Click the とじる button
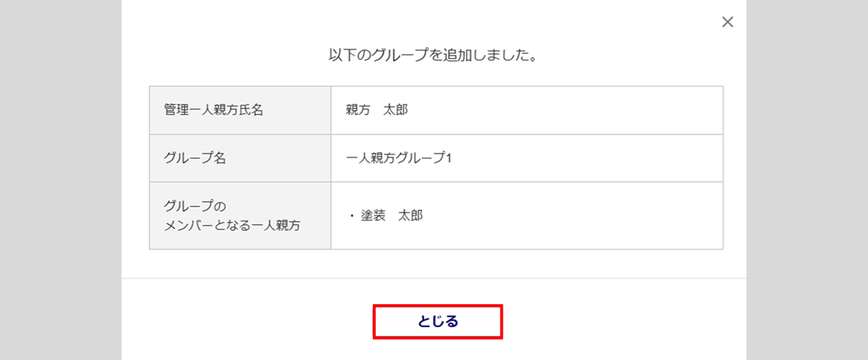The image size is (868, 360). click(x=437, y=322)
